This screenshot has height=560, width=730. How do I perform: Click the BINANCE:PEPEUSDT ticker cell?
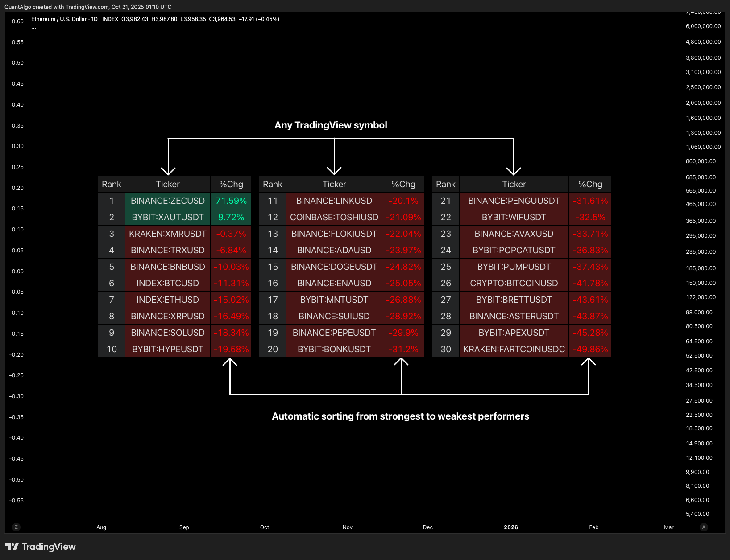334,333
